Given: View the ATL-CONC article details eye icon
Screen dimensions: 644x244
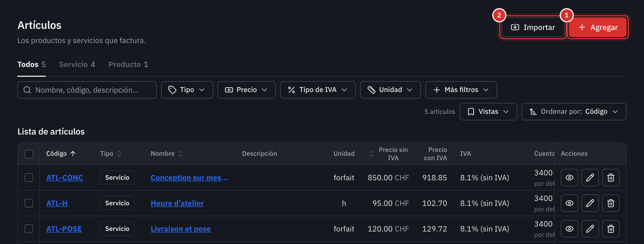Looking at the screenshot, I should pos(569,178).
